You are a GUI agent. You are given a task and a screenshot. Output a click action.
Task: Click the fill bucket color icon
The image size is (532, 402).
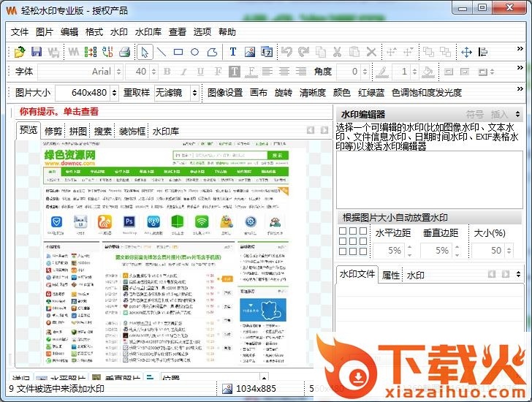(427, 72)
